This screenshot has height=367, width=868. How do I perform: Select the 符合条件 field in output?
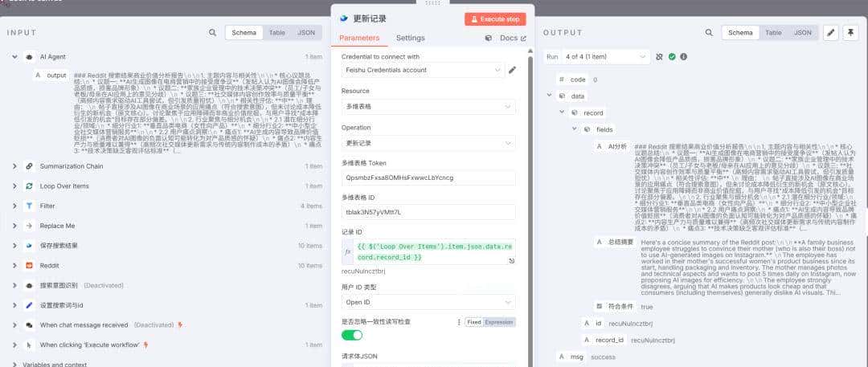(615, 306)
